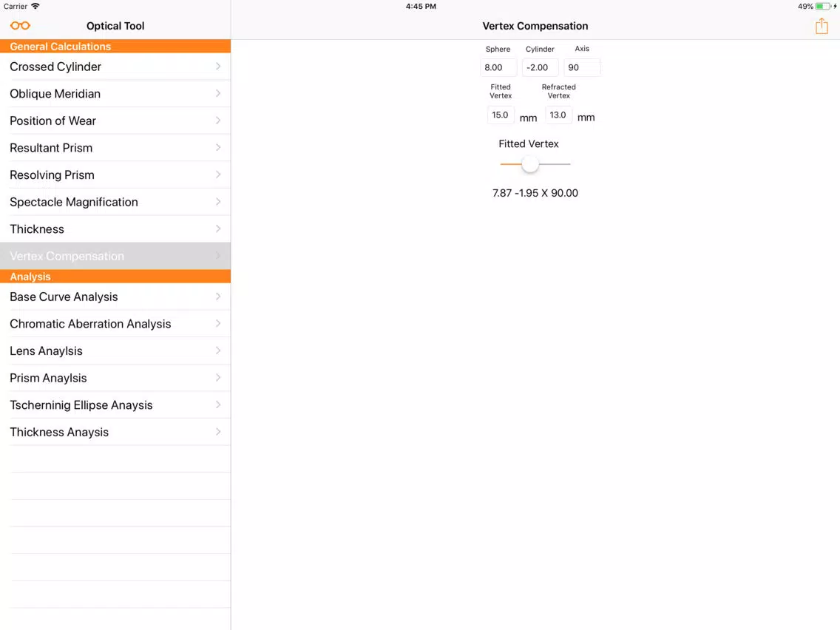Open Resultant Prism calculation
The width and height of the screenshot is (840, 630).
pyautogui.click(x=115, y=148)
